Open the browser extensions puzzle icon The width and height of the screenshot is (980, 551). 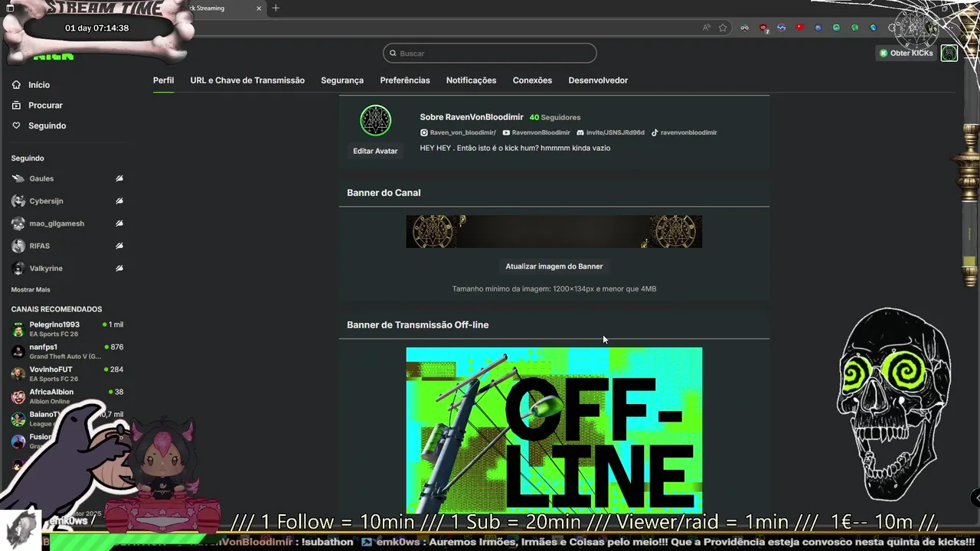[x=893, y=28]
